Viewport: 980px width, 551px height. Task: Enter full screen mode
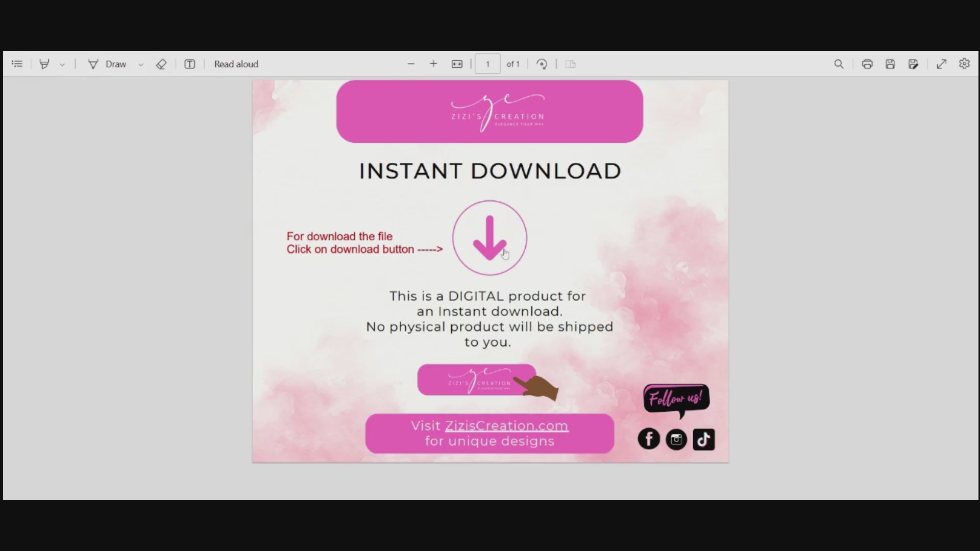[x=942, y=64]
